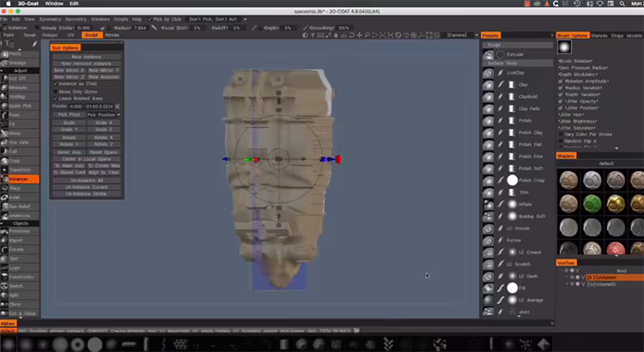Select the ring-shaped alpha brush thumbnail
Screen dimensions: 644x352
coord(77,344)
